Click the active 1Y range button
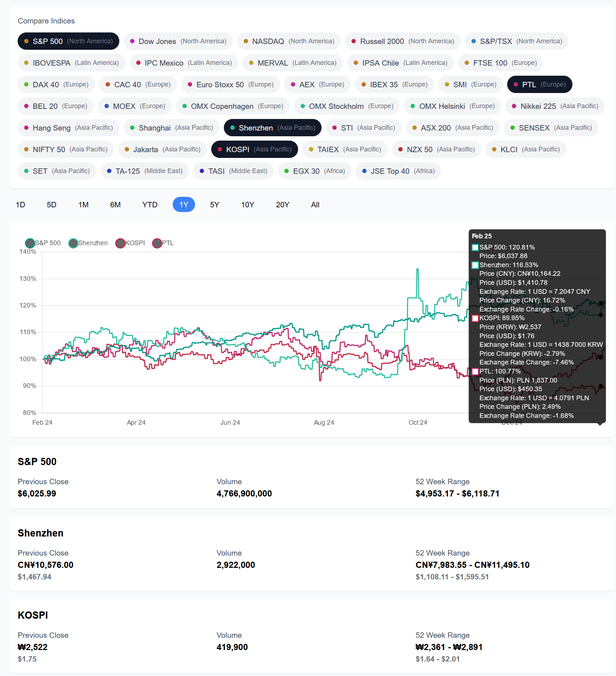 pos(184,204)
